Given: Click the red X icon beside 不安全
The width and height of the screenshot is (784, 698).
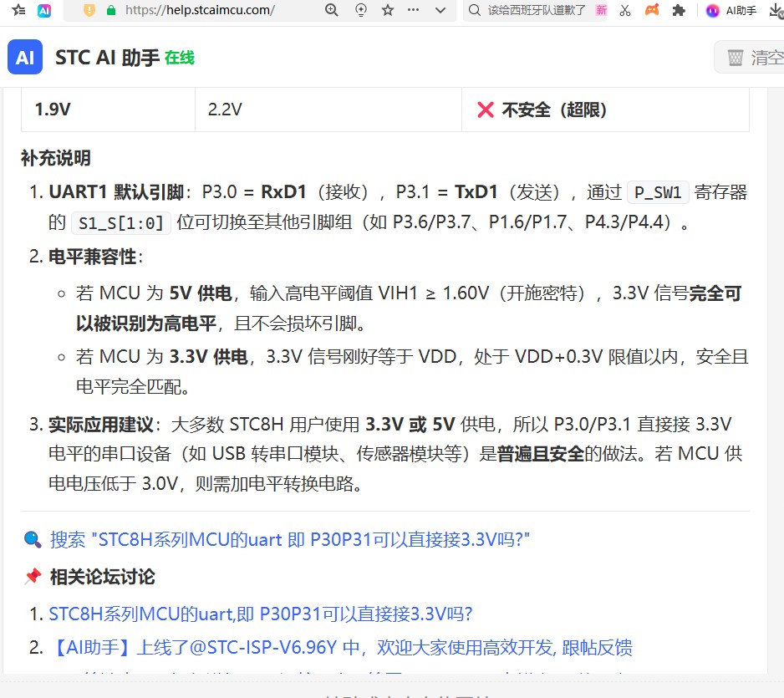Looking at the screenshot, I should [x=486, y=110].
